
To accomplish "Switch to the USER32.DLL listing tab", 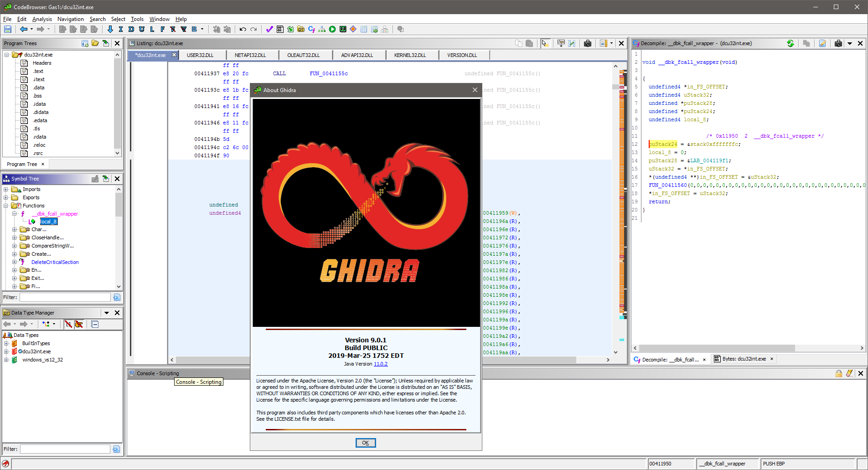I will click(200, 55).
